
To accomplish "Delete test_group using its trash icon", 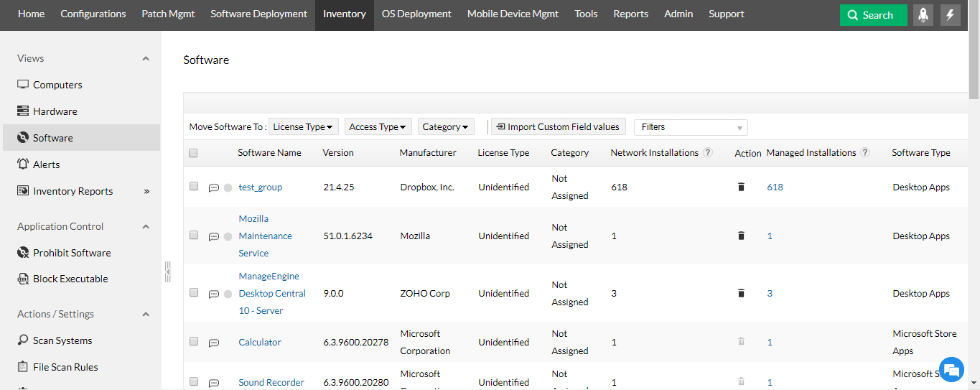I will [x=741, y=187].
